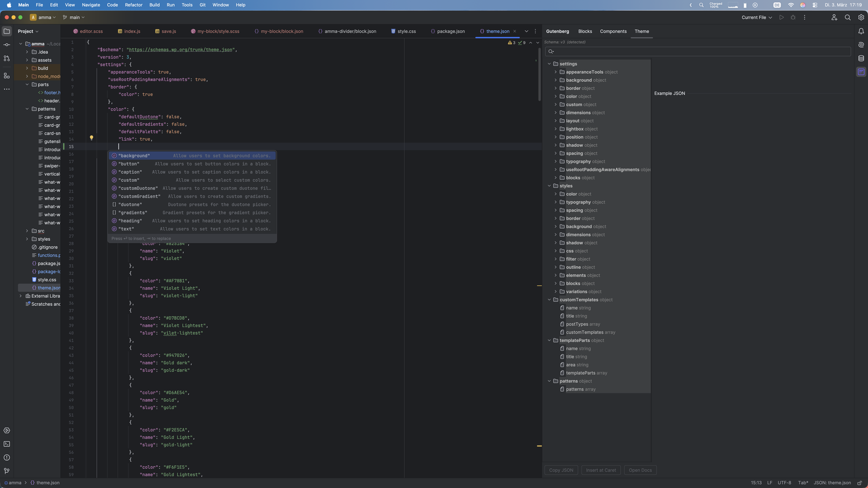
Task: Expand the assets folder in project tree
Action: click(x=27, y=60)
